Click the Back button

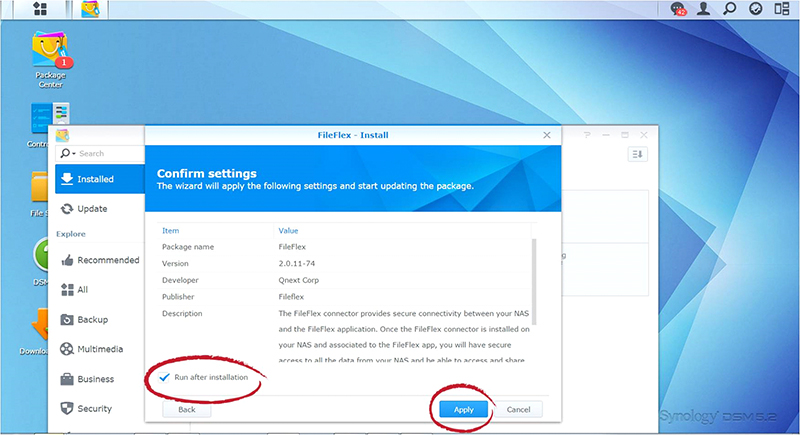187,410
